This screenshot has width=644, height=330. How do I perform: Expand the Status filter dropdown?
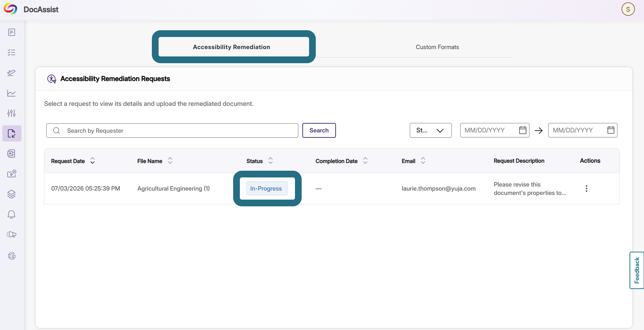pos(430,130)
